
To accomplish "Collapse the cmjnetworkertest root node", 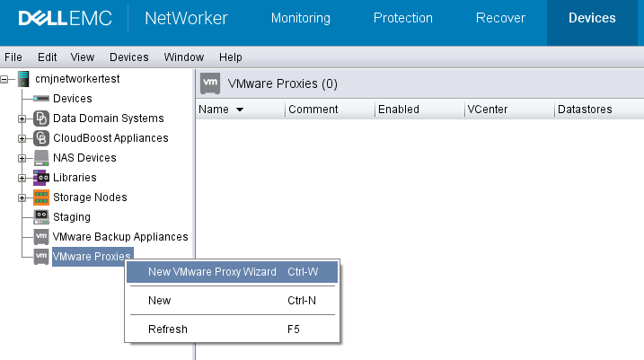I will (4, 79).
